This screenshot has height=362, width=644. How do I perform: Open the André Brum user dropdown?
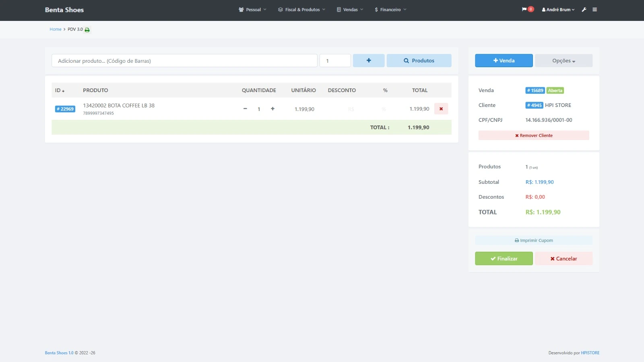[558, 10]
